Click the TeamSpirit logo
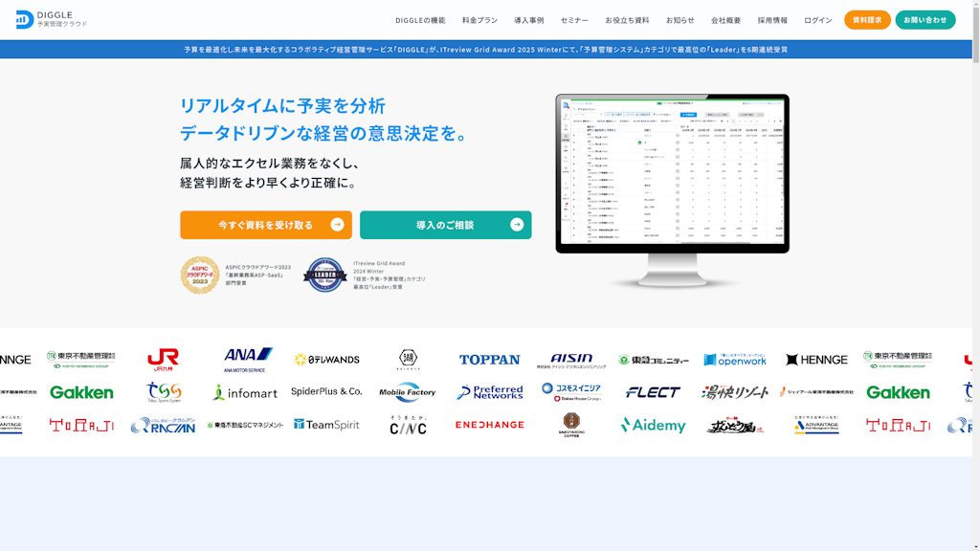The height and width of the screenshot is (551, 980). click(x=326, y=424)
